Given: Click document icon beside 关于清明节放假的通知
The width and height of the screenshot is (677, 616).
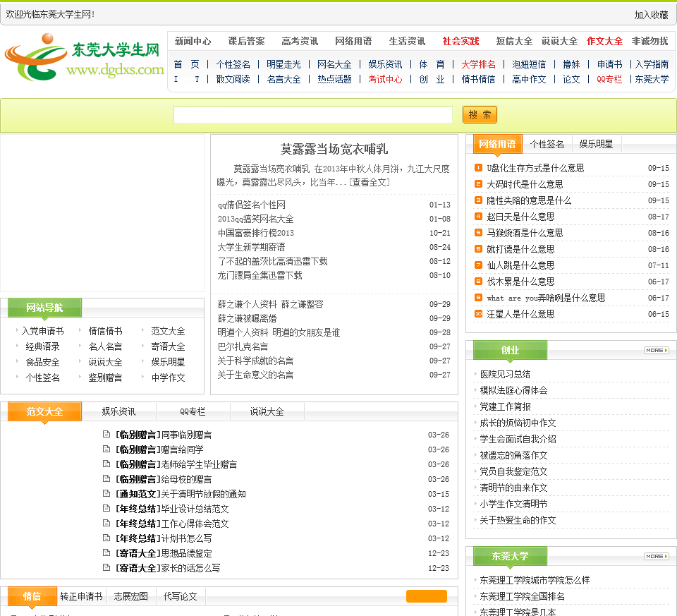Looking at the screenshot, I should click(106, 493).
